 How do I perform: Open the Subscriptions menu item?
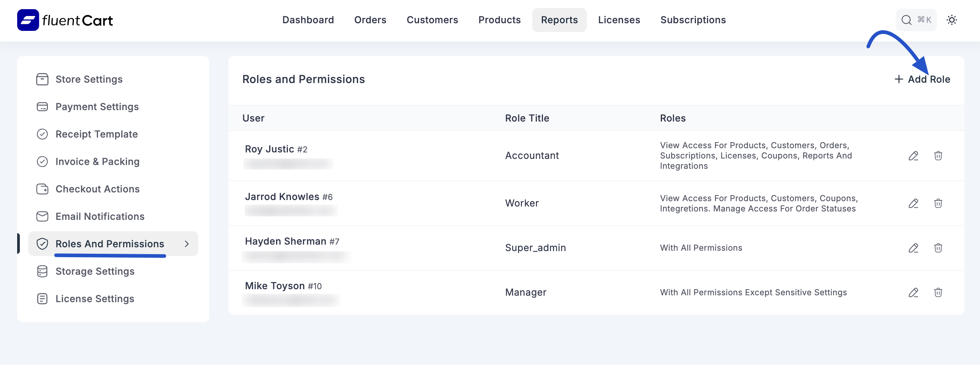click(x=693, y=20)
